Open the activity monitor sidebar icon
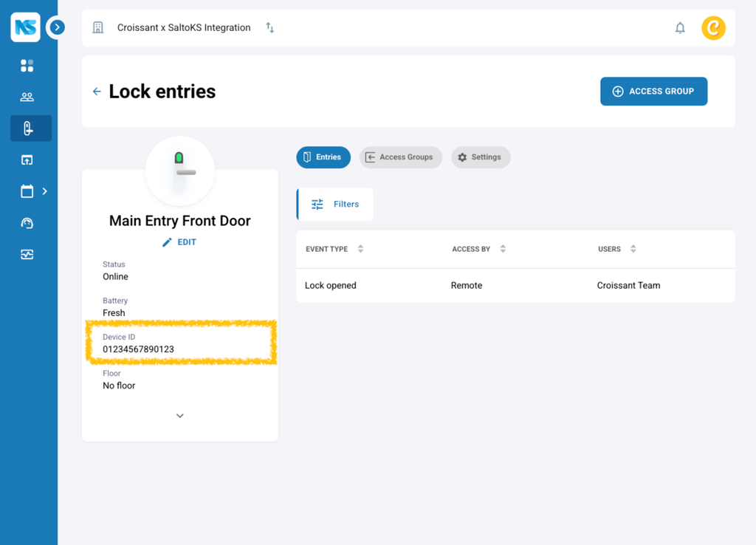756x545 pixels. (27, 255)
